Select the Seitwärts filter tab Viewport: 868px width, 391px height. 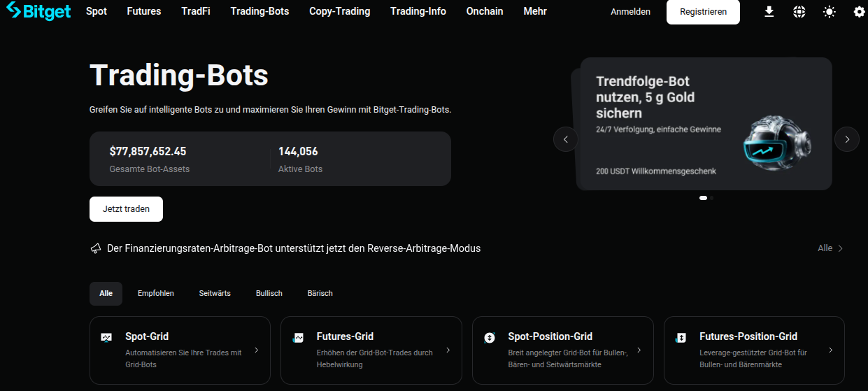click(x=215, y=294)
